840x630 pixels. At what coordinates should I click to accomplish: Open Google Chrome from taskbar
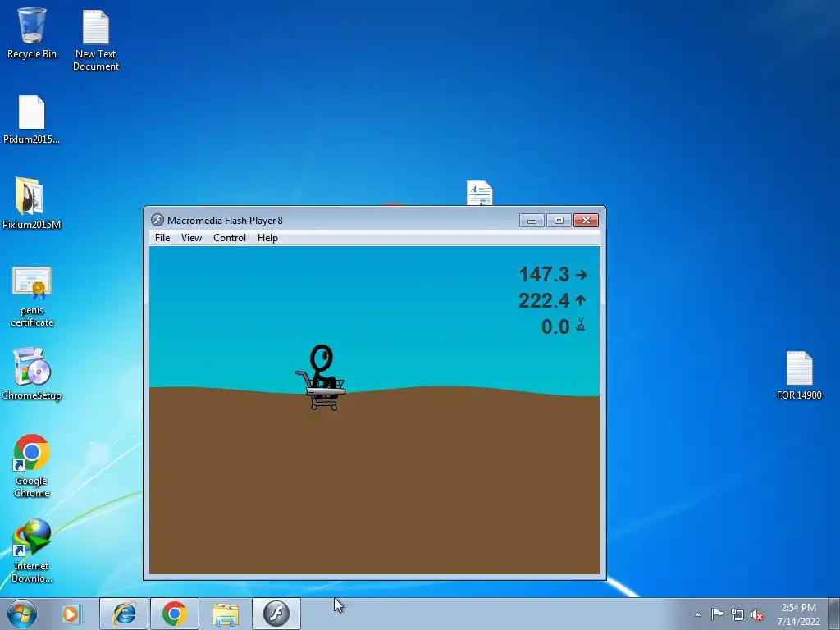click(175, 614)
